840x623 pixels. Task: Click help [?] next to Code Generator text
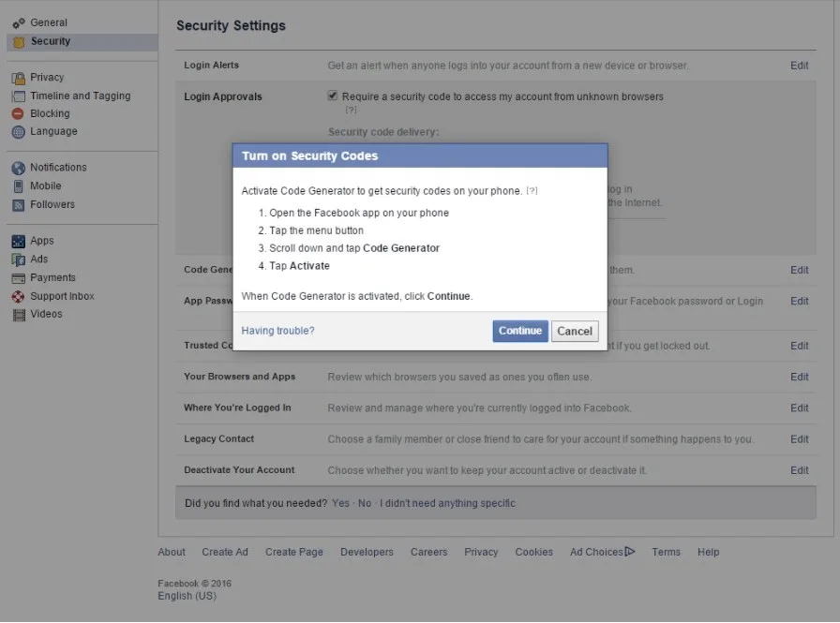coord(532,191)
